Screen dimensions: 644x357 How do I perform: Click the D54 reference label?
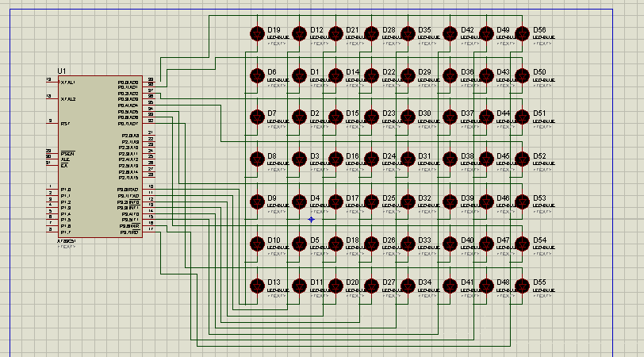pyautogui.click(x=539, y=240)
